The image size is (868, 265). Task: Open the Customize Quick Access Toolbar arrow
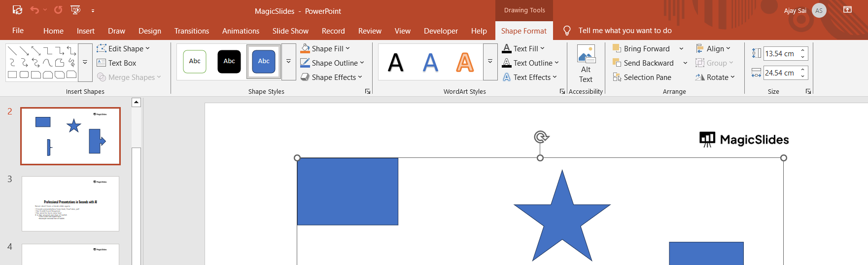[x=93, y=10]
